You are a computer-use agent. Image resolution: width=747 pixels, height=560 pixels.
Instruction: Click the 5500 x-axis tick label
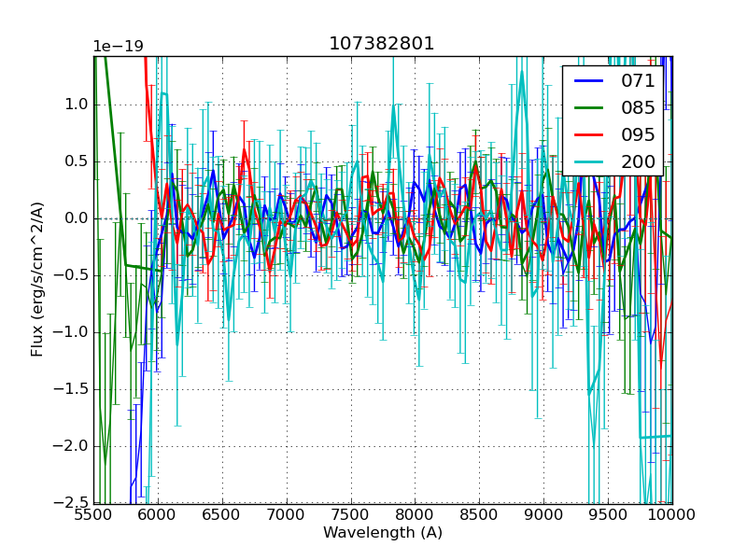coord(93,514)
